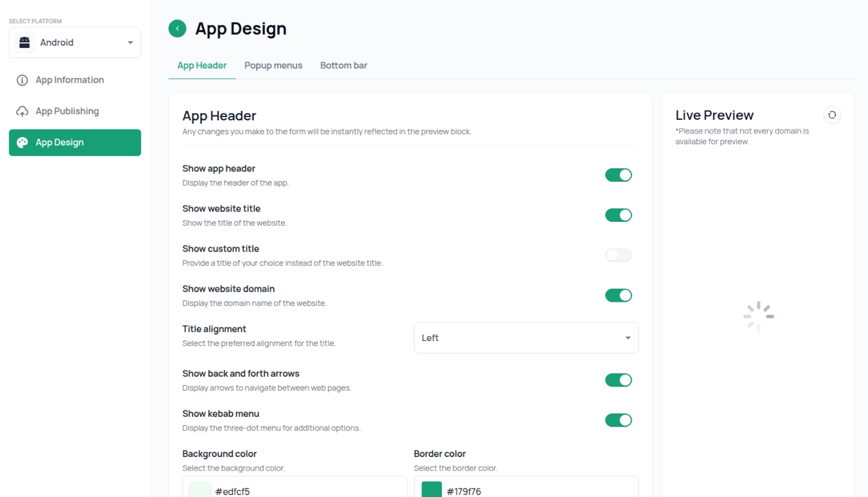Go to App Publishing in the sidebar
This screenshot has height=497, width=868.
[x=67, y=111]
